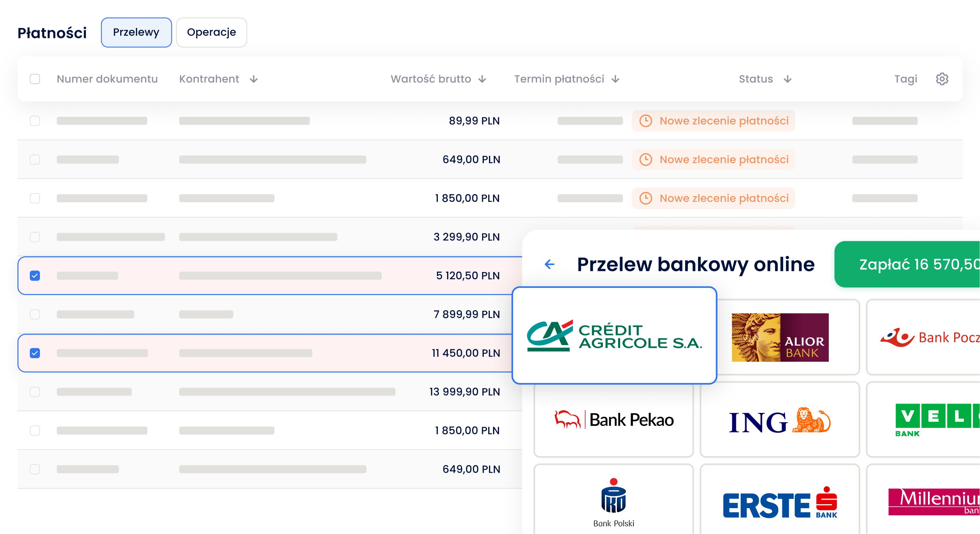This screenshot has width=980, height=534.
Task: Click the Numer dokumentu column header
Action: pyautogui.click(x=107, y=79)
